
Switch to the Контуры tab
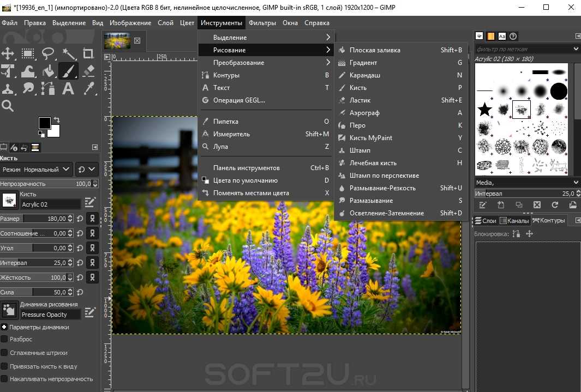[549, 221]
